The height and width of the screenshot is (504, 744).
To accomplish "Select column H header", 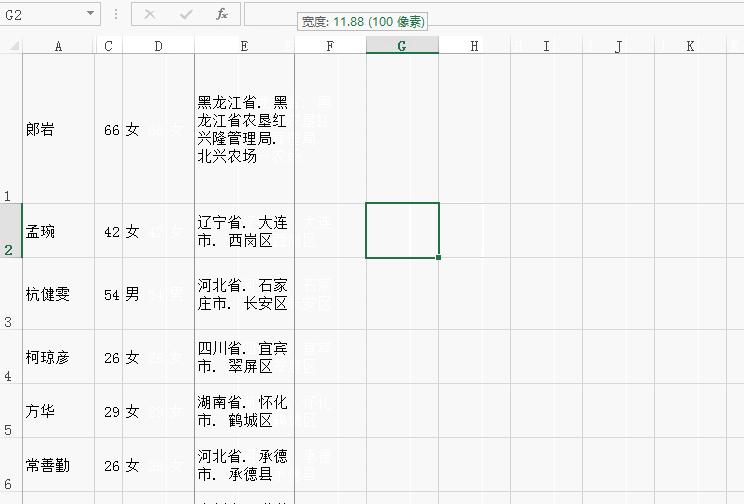I will (x=474, y=46).
